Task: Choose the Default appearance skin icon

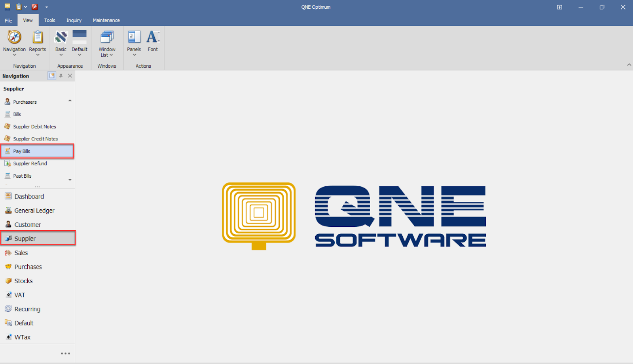Action: pyautogui.click(x=80, y=37)
